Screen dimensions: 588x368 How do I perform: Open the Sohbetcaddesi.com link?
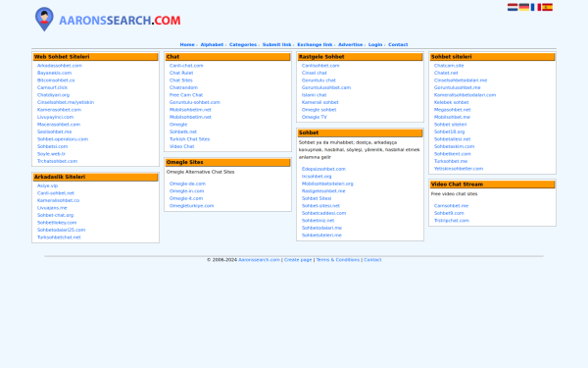[x=323, y=213]
